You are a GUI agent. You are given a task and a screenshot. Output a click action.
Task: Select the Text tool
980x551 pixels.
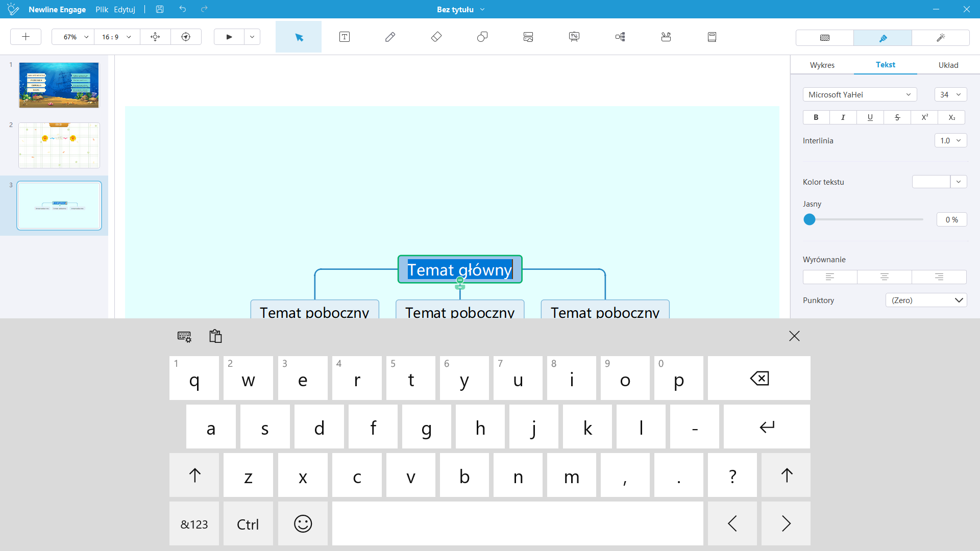(x=345, y=37)
